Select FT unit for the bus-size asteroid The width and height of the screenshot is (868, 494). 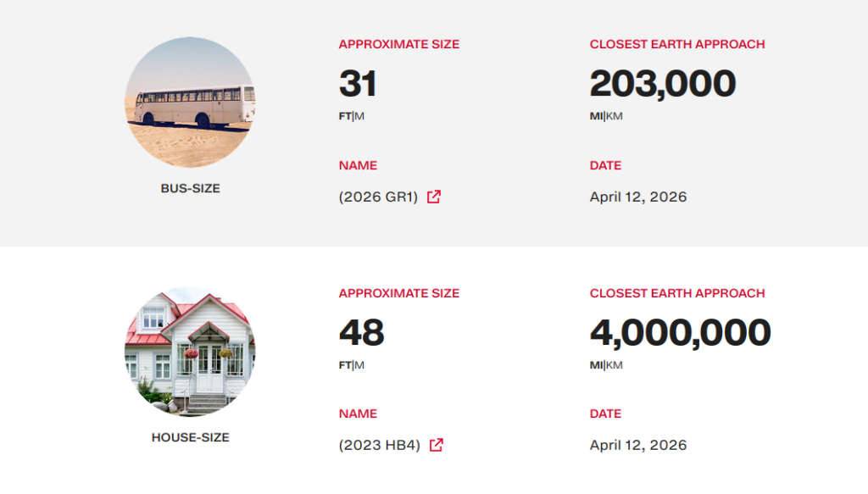coord(345,116)
